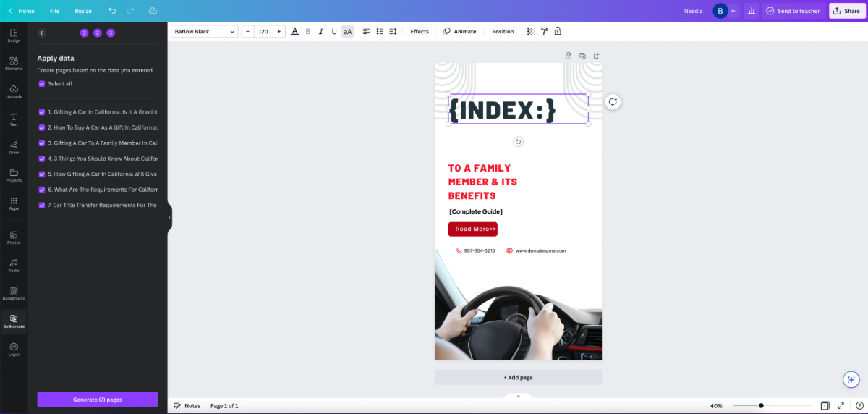The image size is (868, 414).
Task: Open the Photos panel
Action: [14, 237]
